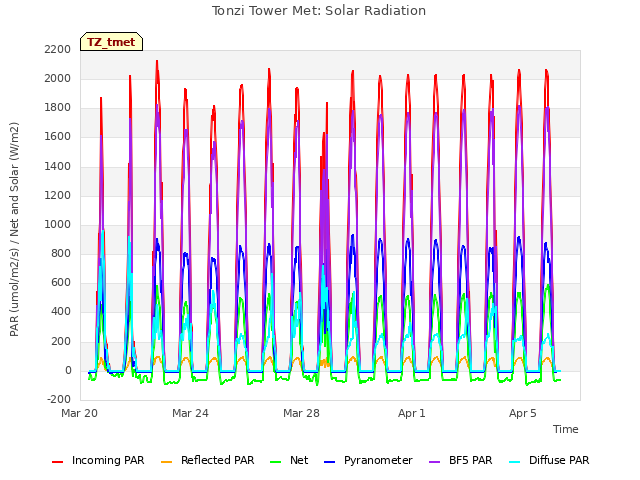Click the 1800 y-axis tick label
The height and width of the screenshot is (480, 640).
pos(58,108)
